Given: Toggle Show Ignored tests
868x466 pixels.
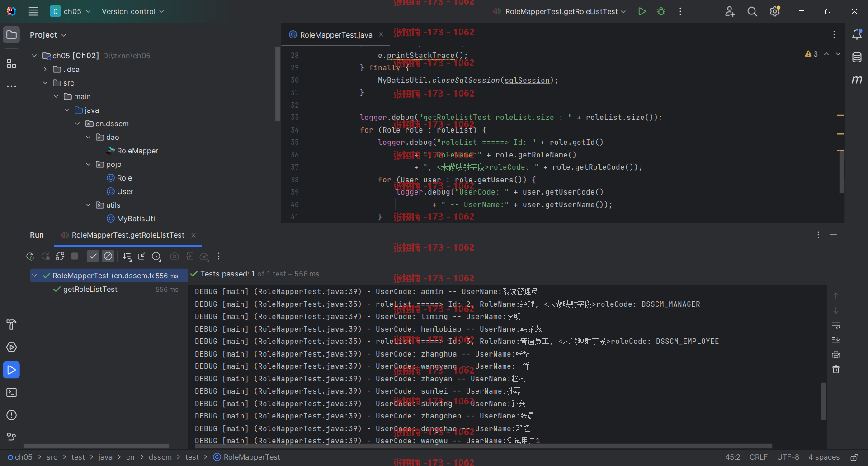Looking at the screenshot, I should 108,256.
